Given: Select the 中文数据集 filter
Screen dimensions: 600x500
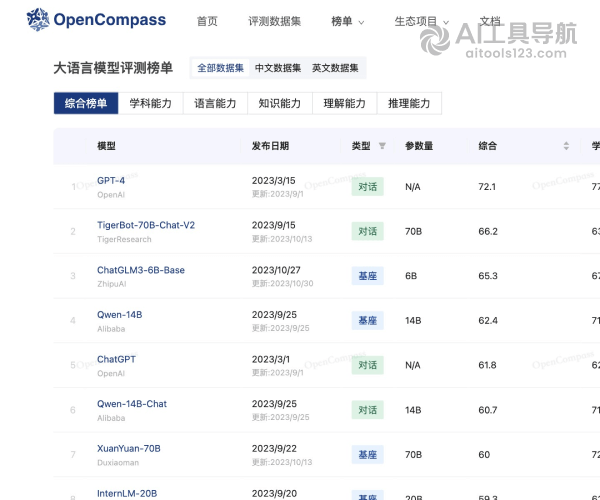Looking at the screenshot, I should point(278,68).
